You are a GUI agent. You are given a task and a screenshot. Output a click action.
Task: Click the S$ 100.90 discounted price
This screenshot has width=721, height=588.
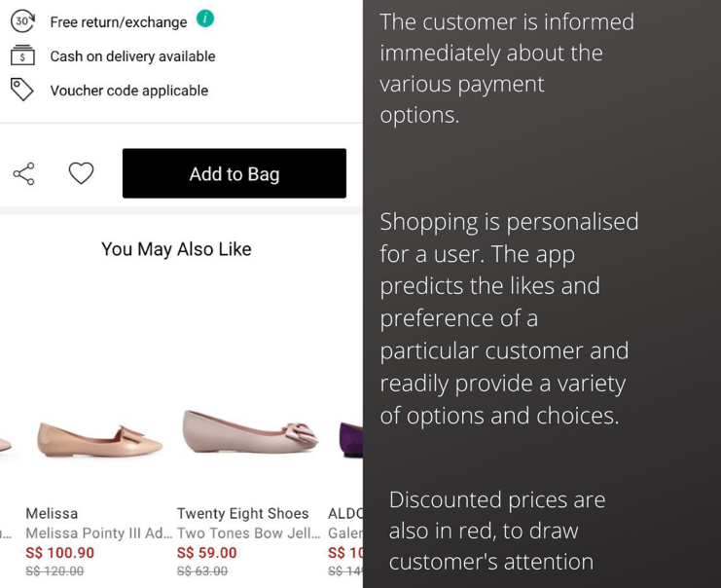[59, 553]
